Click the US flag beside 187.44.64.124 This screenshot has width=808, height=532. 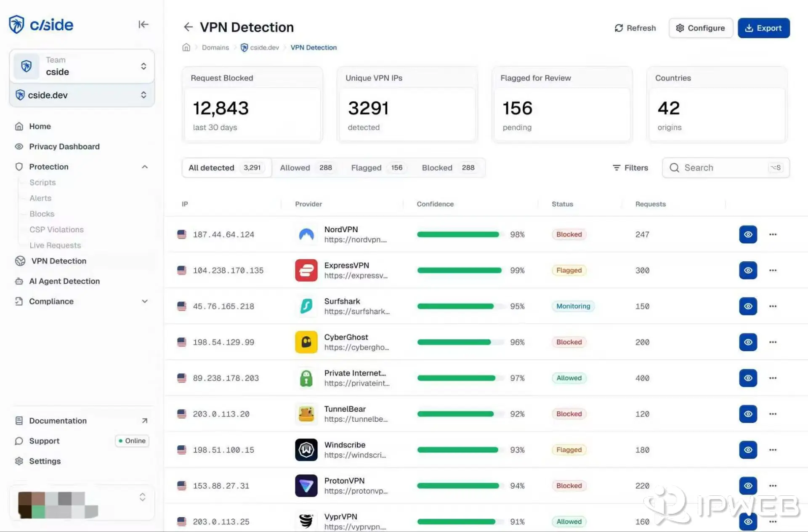tap(182, 234)
